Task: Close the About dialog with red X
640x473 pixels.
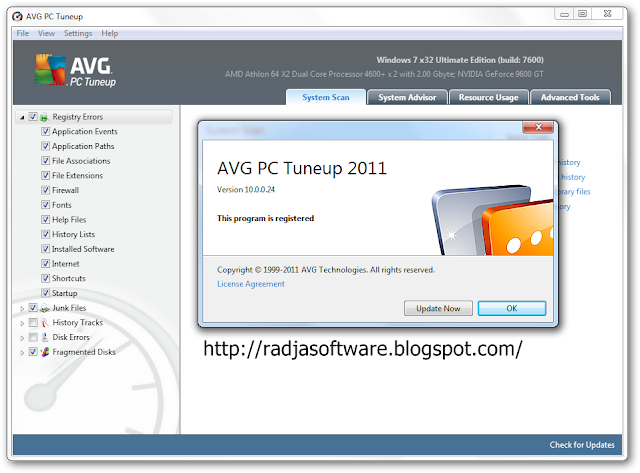Action: [x=538, y=127]
